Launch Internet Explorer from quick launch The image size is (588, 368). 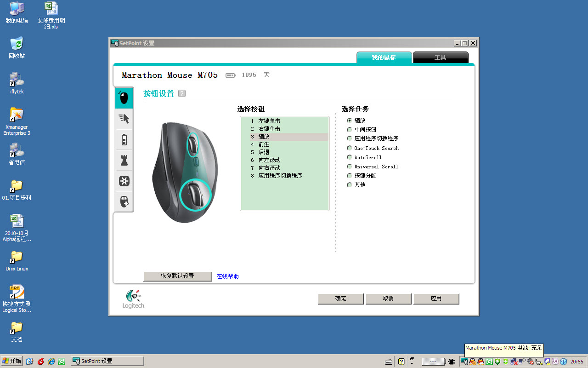tap(51, 361)
